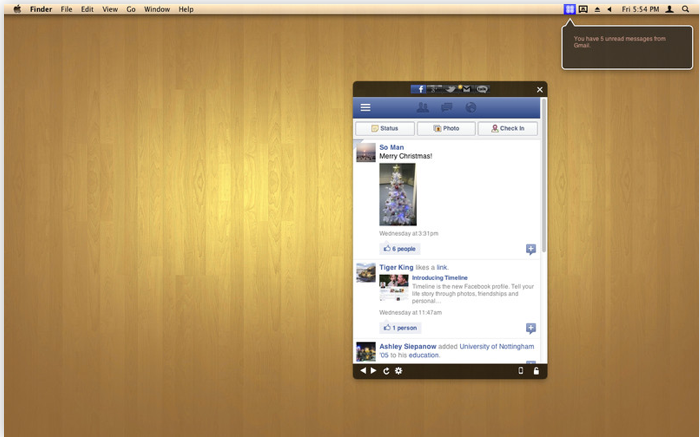700x437 pixels.
Task: Open Facebook messages icon
Action: (x=446, y=107)
